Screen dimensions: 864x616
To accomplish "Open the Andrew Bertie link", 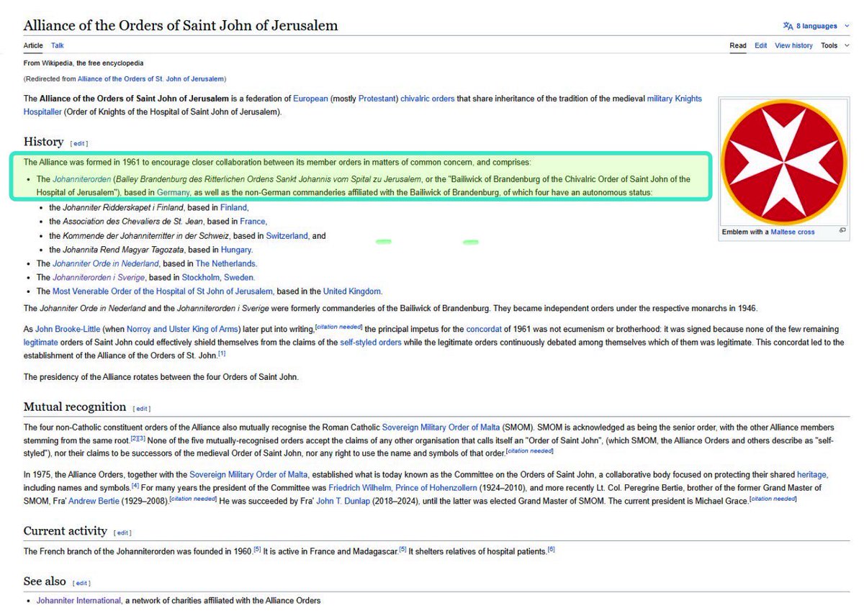I will tap(93, 502).
